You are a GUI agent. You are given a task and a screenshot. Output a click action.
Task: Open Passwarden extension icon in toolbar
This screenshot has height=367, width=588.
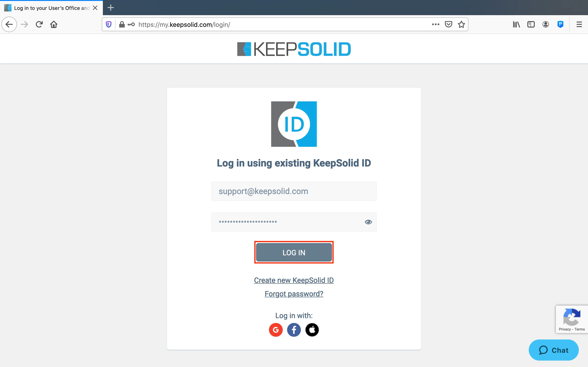560,24
